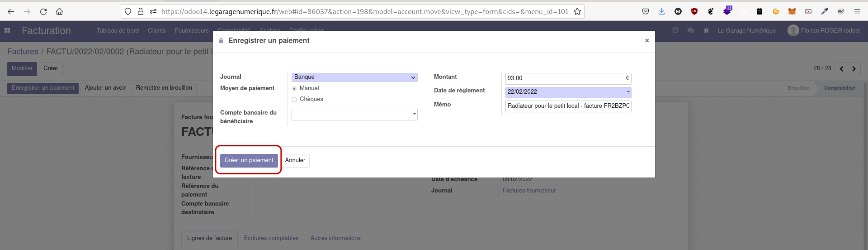This screenshot has width=868, height=250.
Task: Switch to Lignes de facture tab
Action: click(x=209, y=238)
